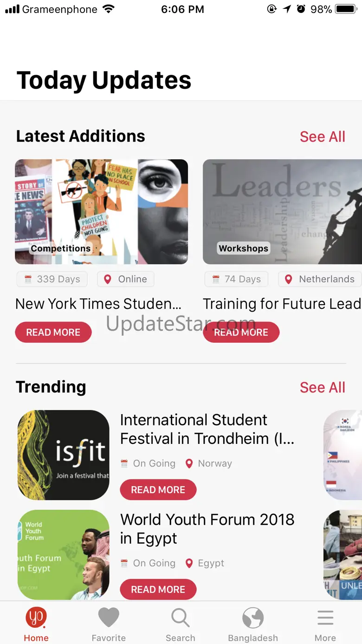Tap location pin beside Netherlands
The width and height of the screenshot is (362, 644).
(288, 279)
